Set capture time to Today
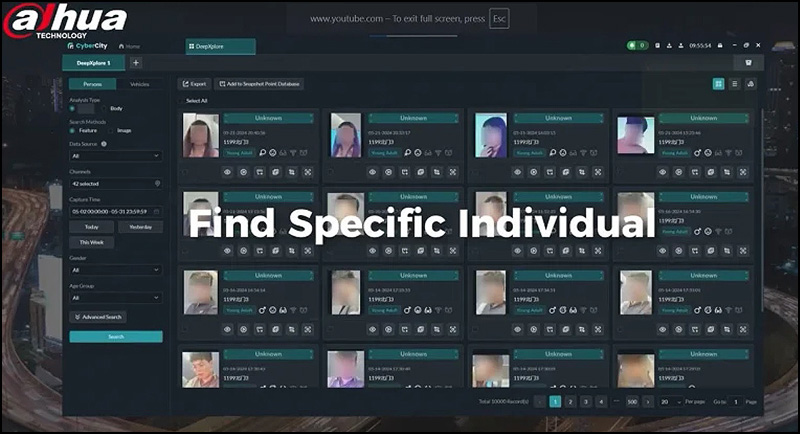The image size is (800, 434). (91, 227)
